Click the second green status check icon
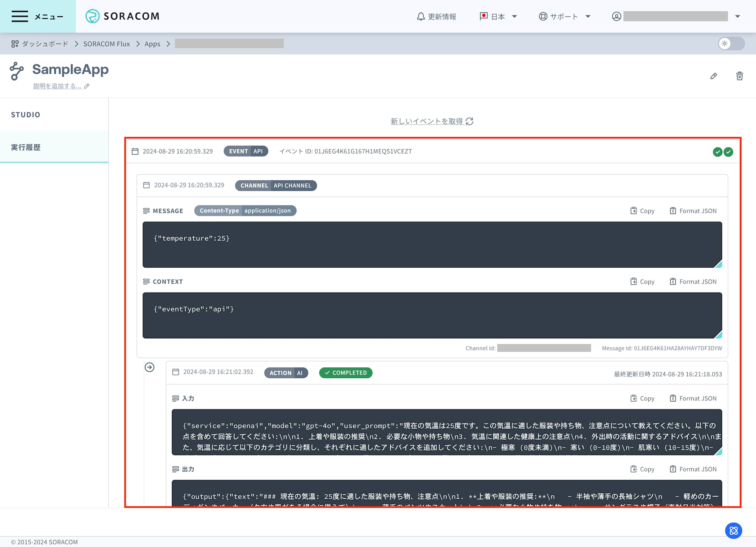 (728, 152)
